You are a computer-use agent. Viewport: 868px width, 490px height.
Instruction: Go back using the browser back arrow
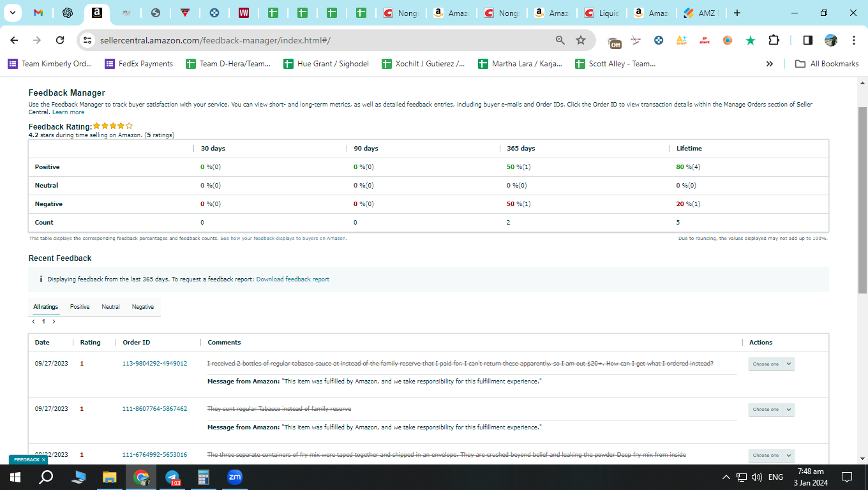pyautogui.click(x=14, y=40)
